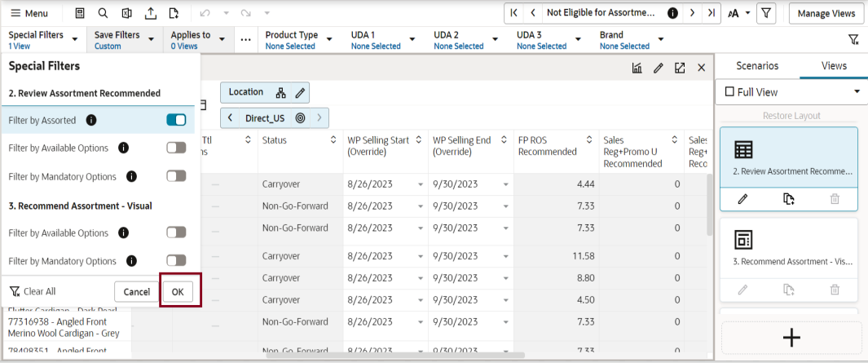The height and width of the screenshot is (363, 868).
Task: Click the Location hierarchy icon
Action: pyautogui.click(x=280, y=92)
